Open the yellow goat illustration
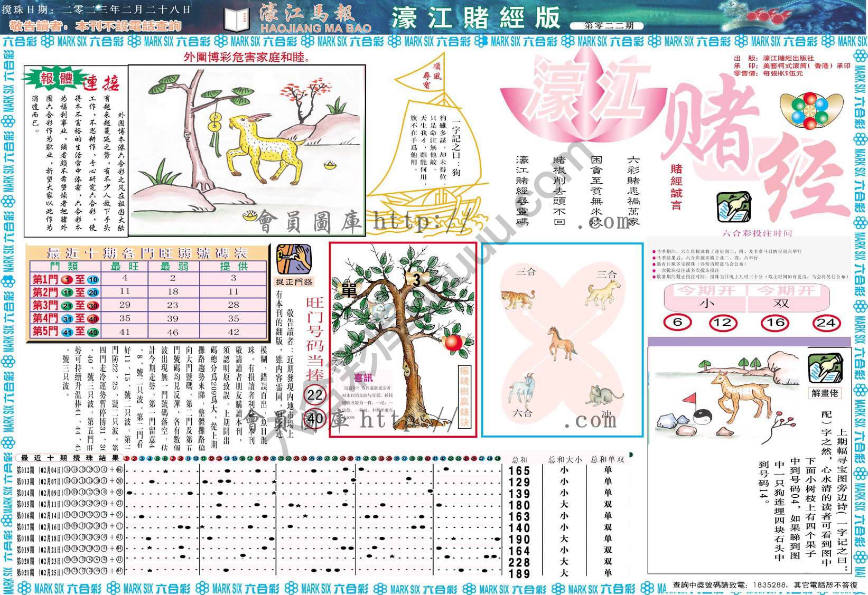868x595 pixels. (x=247, y=149)
